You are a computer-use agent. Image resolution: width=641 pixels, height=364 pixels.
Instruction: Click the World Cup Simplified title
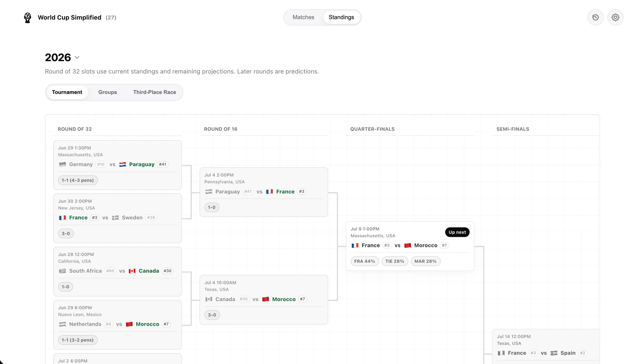point(70,18)
